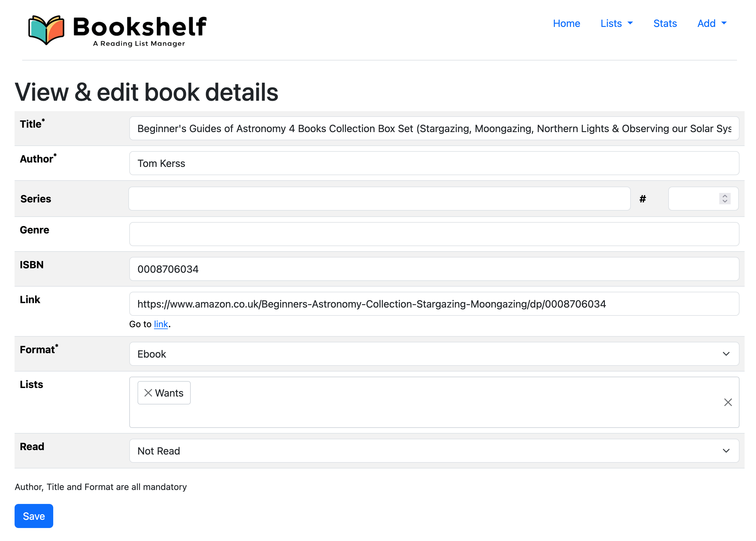Viewport: 756px width, 541px height.
Task: Focus the Author field with Tom Kerss
Action: tap(433, 163)
